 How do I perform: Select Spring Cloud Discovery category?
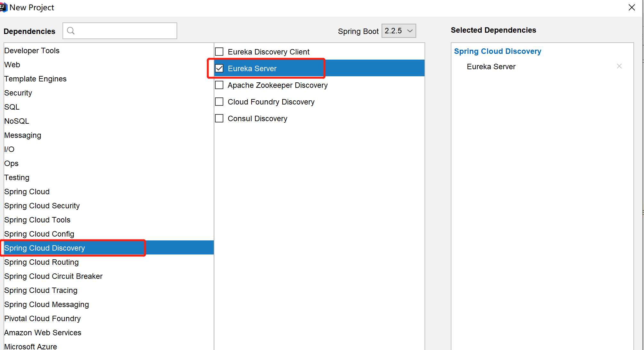click(109, 248)
